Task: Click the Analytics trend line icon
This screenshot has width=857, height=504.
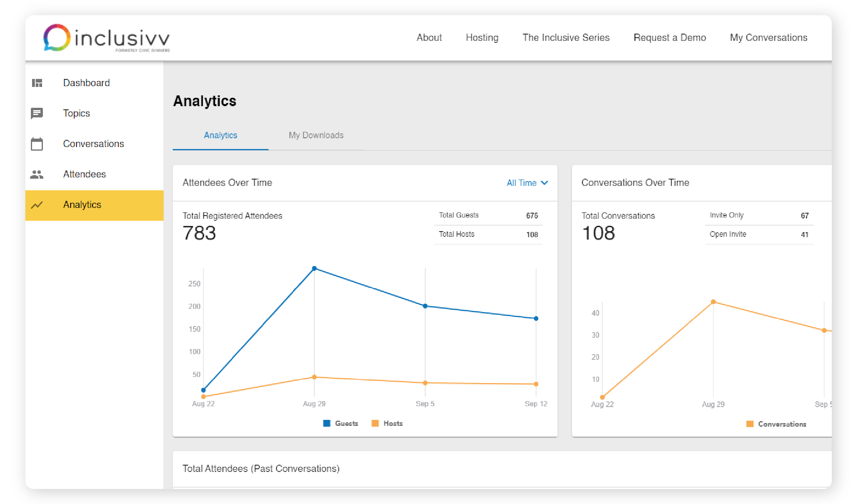Action: click(x=37, y=205)
